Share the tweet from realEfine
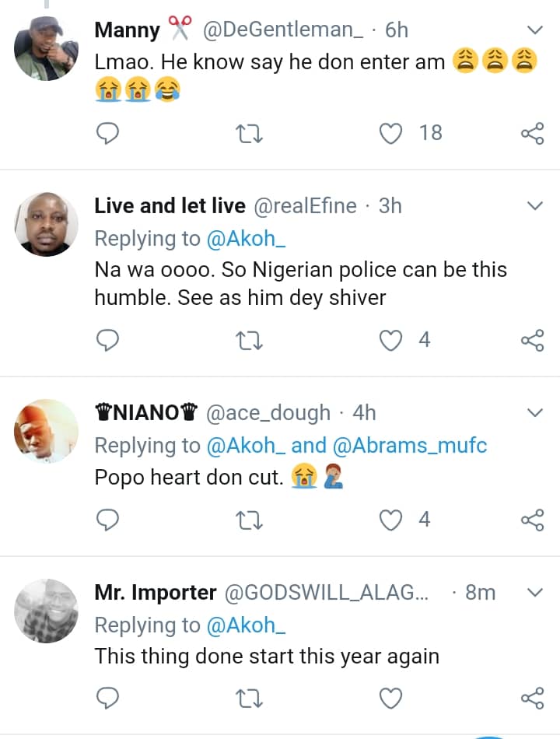Viewport: 560px width, 739px height. tap(532, 340)
